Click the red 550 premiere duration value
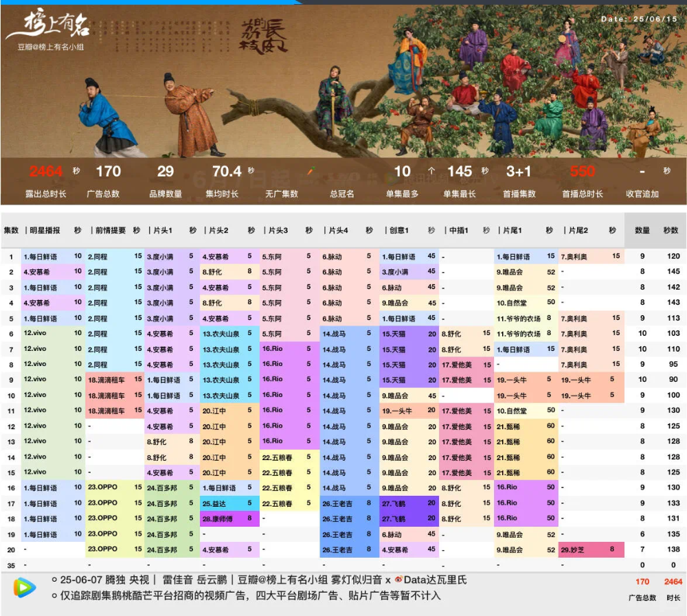 [583, 171]
